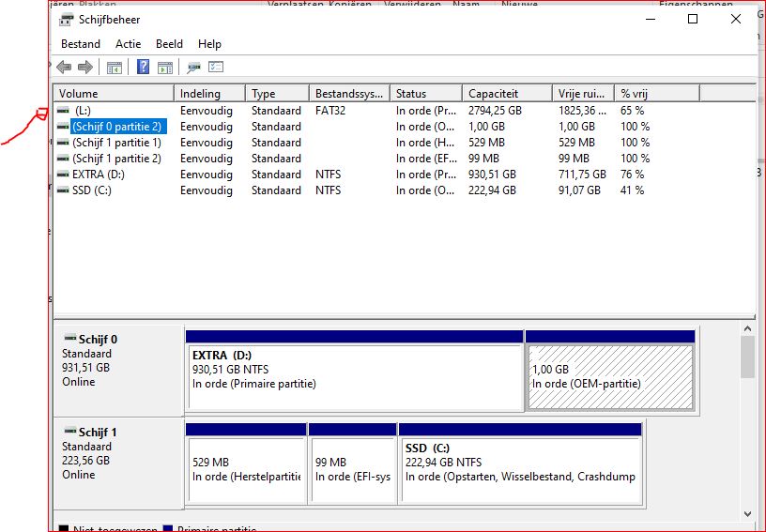Select the SSD (C:) row in volume list
Screen dimensions: 766x532
click(x=93, y=190)
